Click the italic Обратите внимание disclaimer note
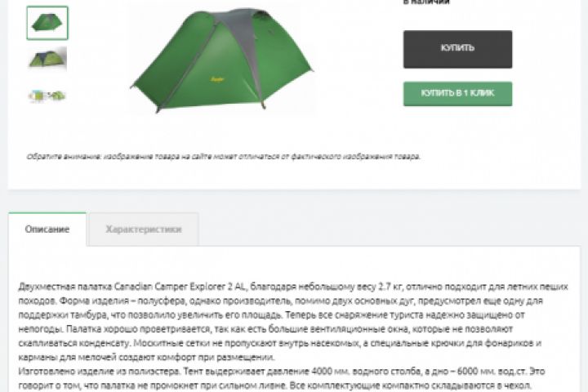Image resolution: width=588 pixels, height=392 pixels. [223, 157]
